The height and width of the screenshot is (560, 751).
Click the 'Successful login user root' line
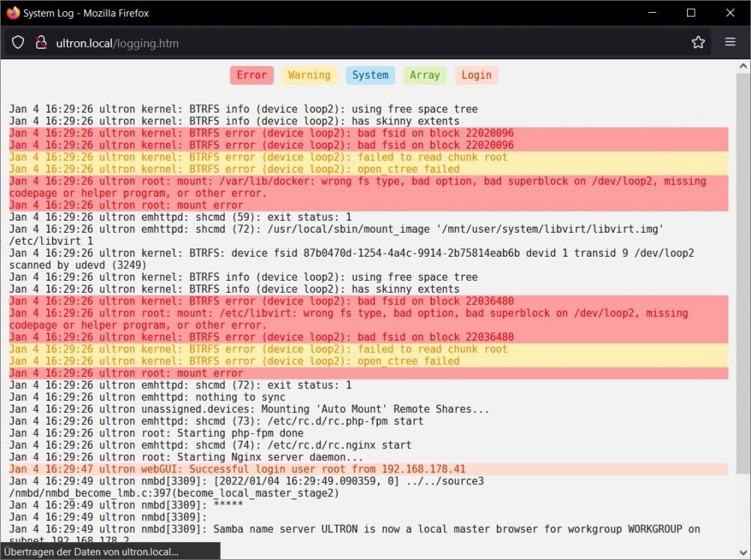click(369, 469)
